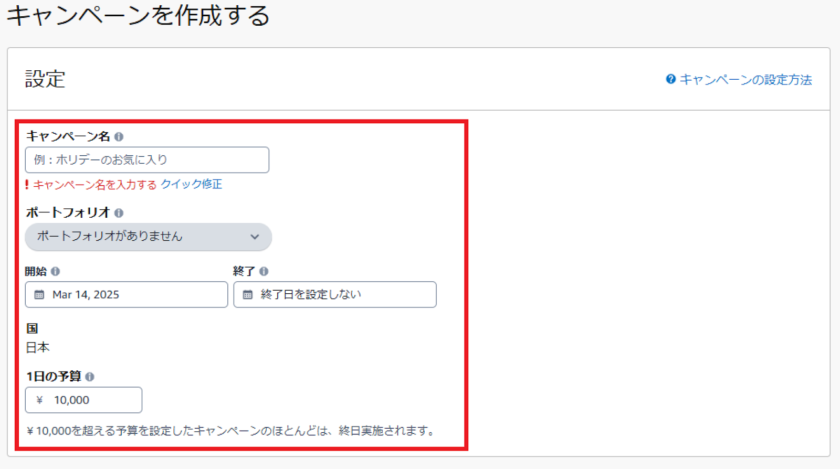Viewport: 840px width, 469px height.
Task: Click the info icon beside キャンペーン名
Action: coord(119,137)
